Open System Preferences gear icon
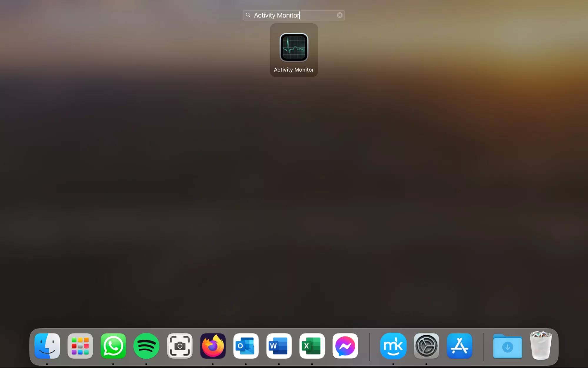The width and height of the screenshot is (588, 368). (x=426, y=346)
